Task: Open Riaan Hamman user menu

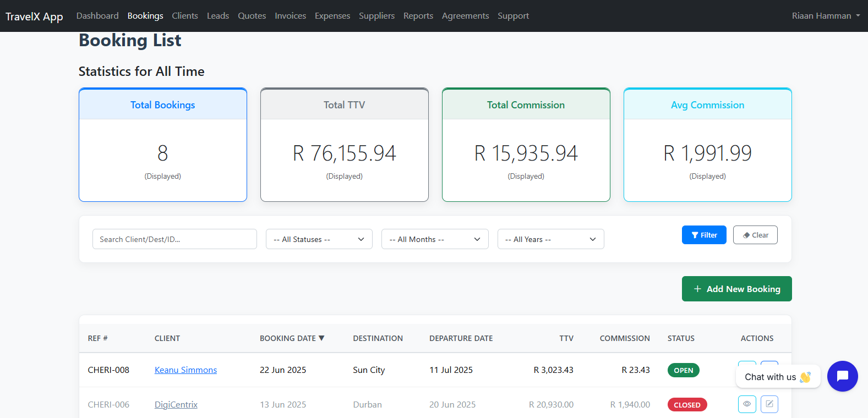Action: point(826,16)
